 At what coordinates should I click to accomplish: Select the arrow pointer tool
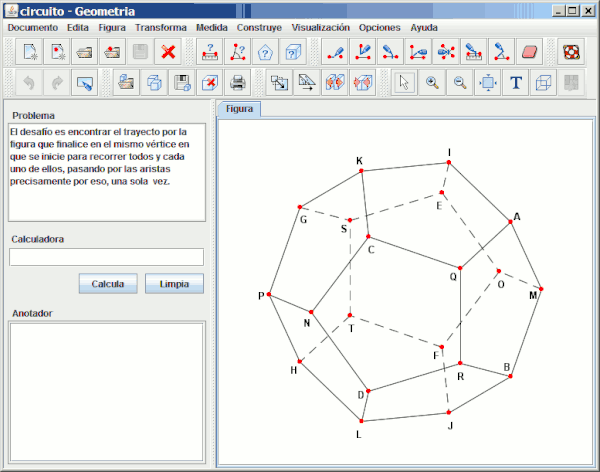404,83
